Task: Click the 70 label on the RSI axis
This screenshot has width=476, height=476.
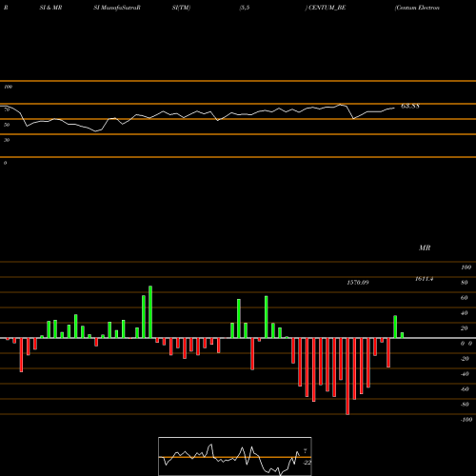Action: 7,109
